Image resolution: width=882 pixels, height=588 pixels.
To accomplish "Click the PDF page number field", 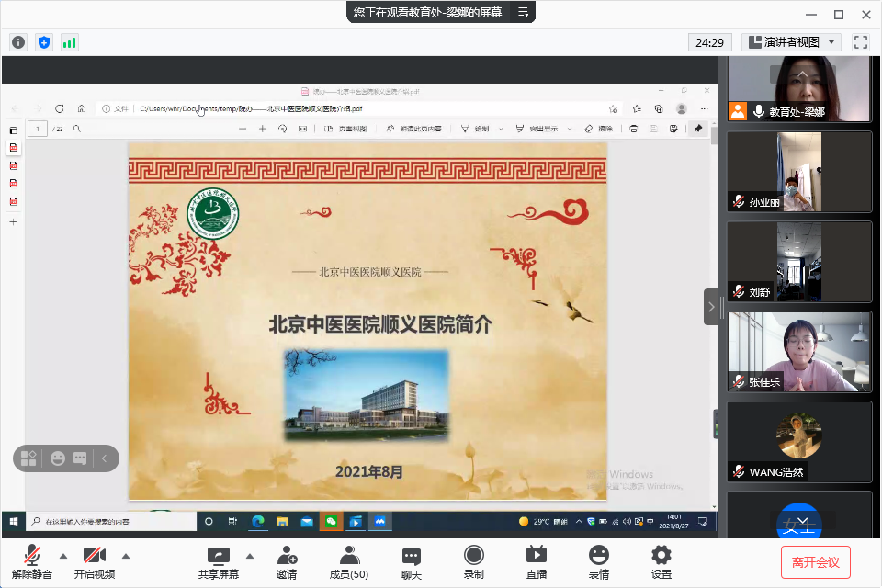I will coord(38,129).
